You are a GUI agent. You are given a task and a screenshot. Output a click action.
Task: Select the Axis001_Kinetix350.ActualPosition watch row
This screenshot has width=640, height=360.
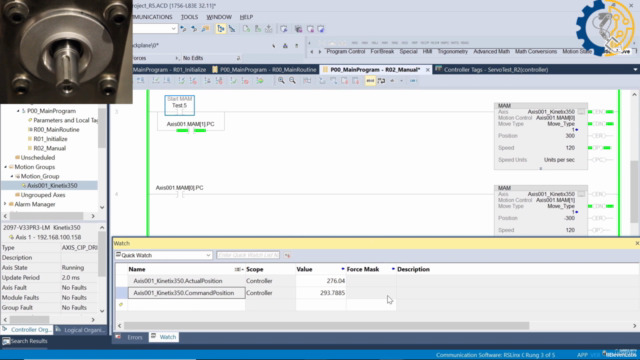point(178,281)
